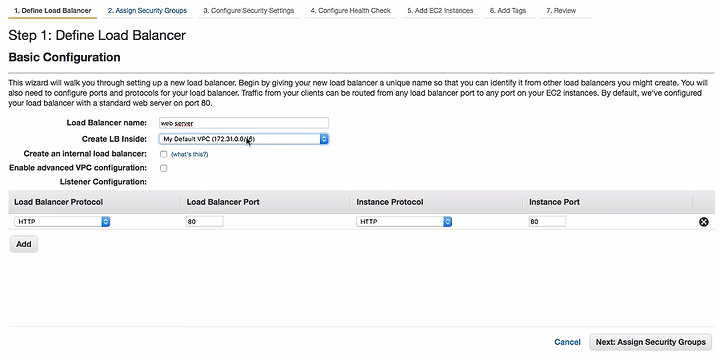720x360 pixels.
Task: Open Instance Protocol HTTP dropdown
Action: [x=404, y=222]
